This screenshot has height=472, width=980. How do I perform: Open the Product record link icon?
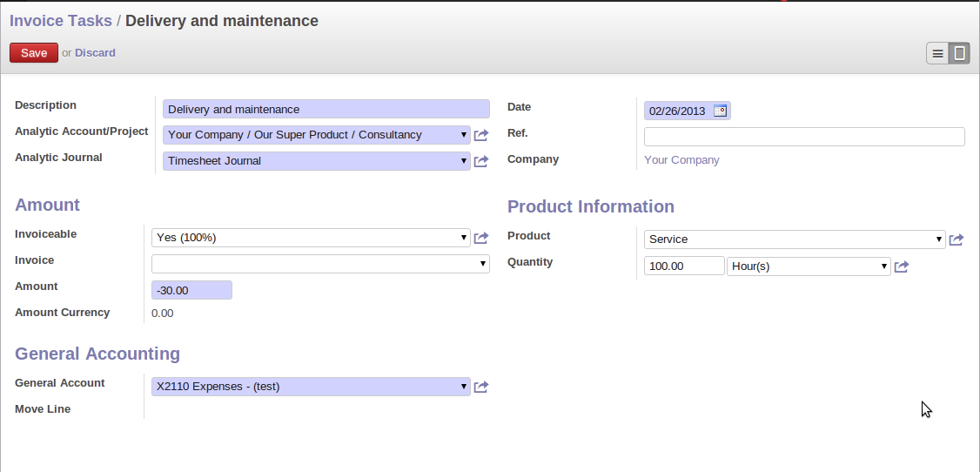click(x=956, y=239)
